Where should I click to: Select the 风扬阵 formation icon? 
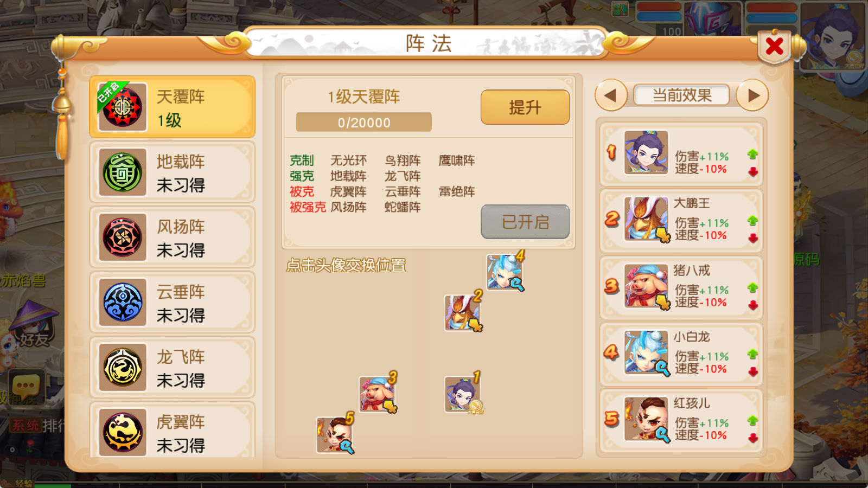pos(123,237)
